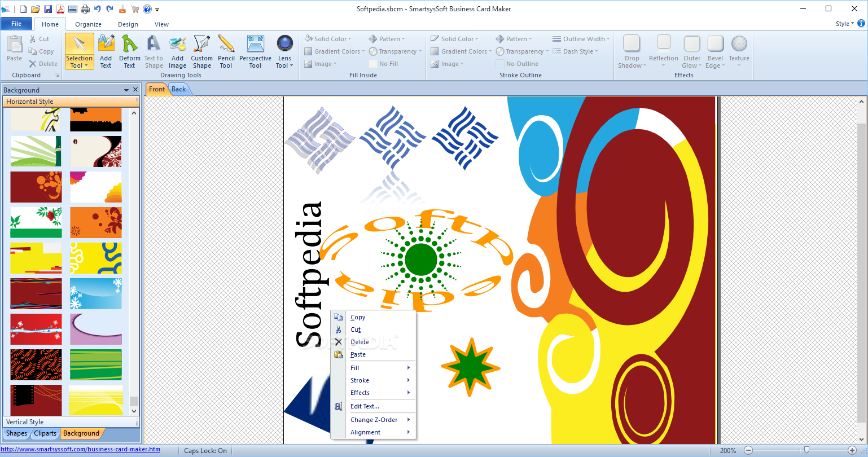The height and width of the screenshot is (457, 868).
Task: Click the zoom in plus button
Action: pyautogui.click(x=852, y=450)
